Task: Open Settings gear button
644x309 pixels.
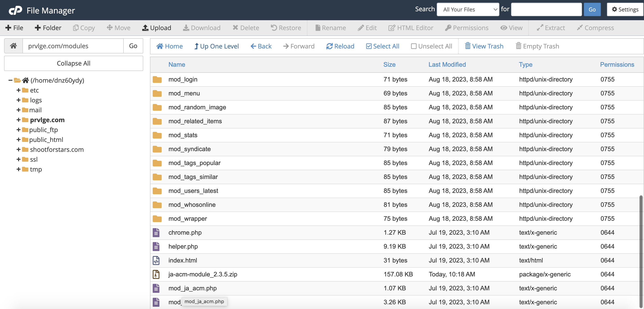Action: tap(625, 9)
